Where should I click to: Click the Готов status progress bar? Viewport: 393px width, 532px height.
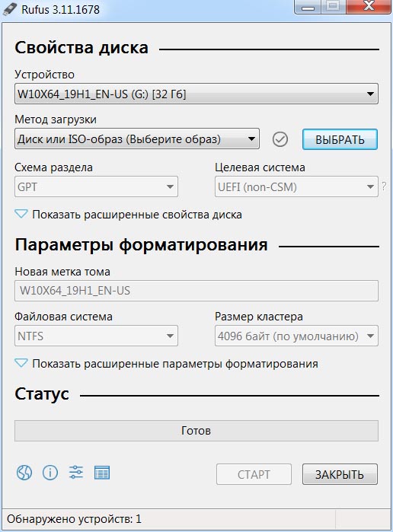point(196,431)
